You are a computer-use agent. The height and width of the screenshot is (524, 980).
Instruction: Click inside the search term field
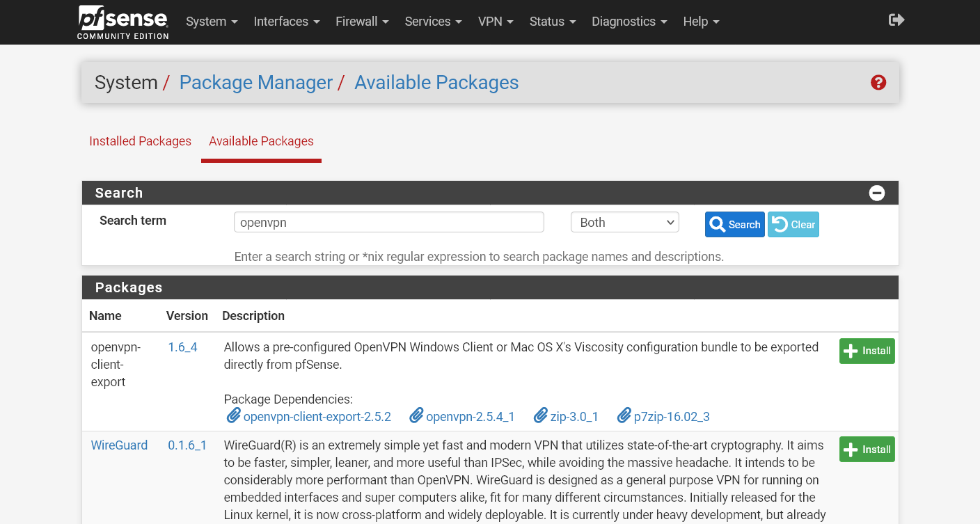(x=388, y=222)
